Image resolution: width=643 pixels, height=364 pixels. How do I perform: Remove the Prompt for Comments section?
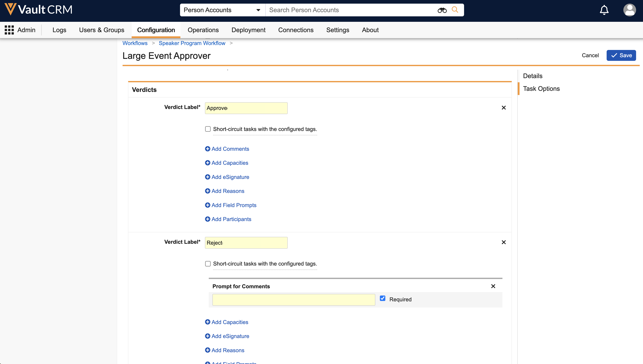(493, 286)
